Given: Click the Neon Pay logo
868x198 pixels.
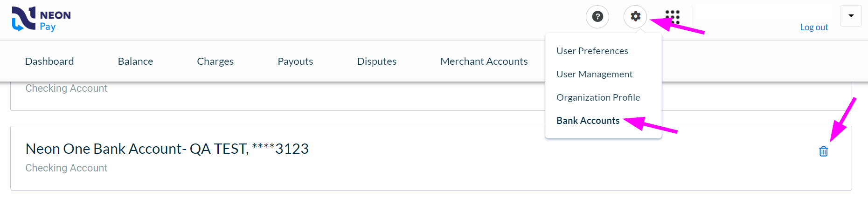Looking at the screenshot, I should click(x=42, y=19).
